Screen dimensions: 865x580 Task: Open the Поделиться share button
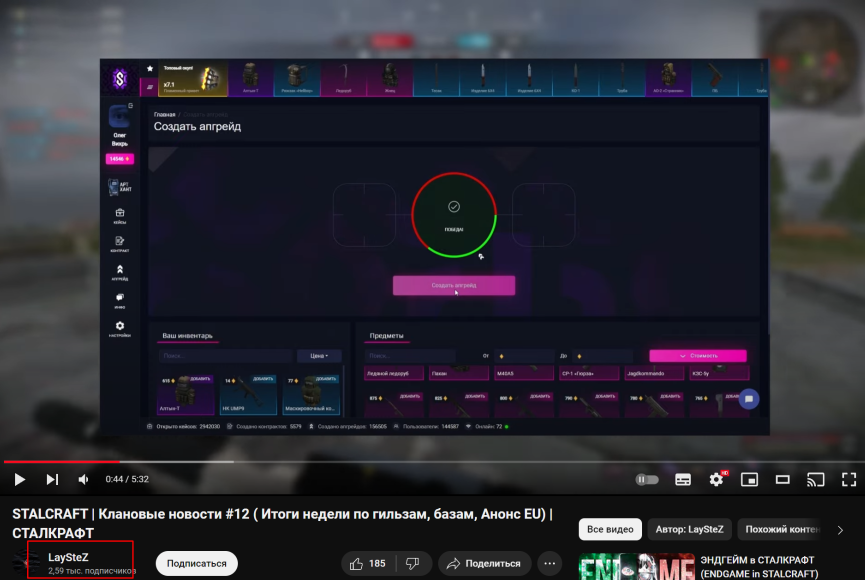[484, 563]
